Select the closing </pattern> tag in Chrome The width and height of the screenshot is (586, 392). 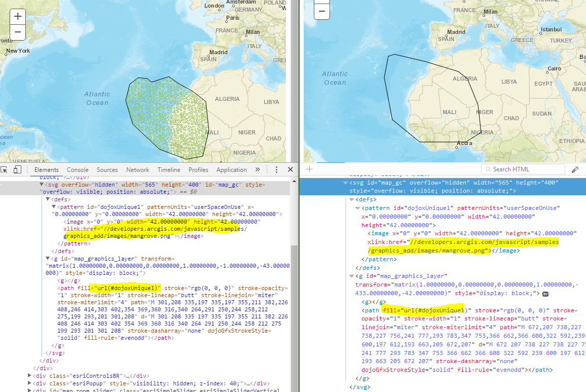pyautogui.click(x=74, y=243)
